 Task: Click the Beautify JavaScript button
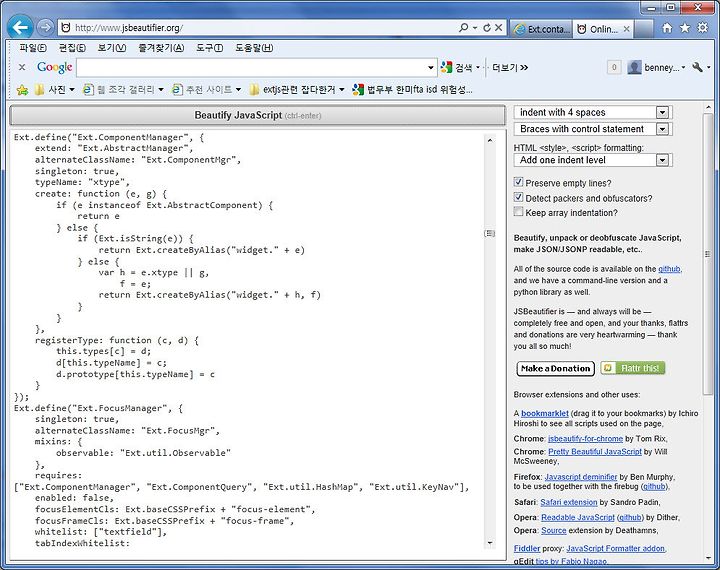click(258, 115)
